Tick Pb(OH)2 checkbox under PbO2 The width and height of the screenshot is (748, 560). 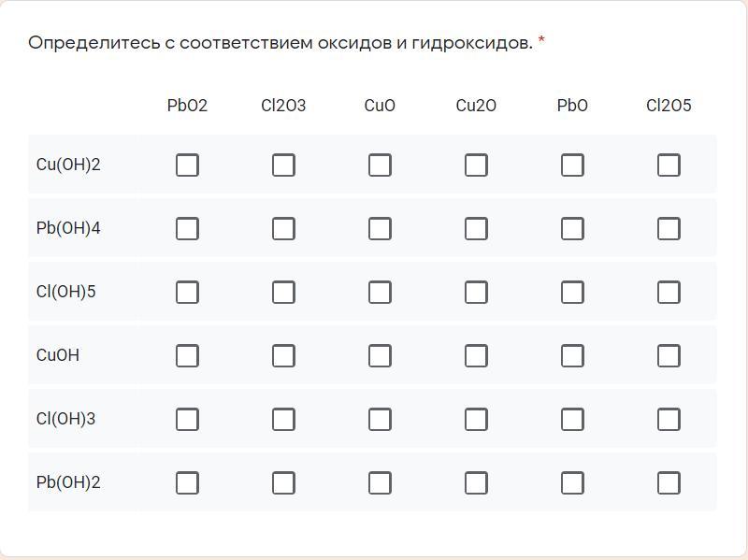click(187, 483)
